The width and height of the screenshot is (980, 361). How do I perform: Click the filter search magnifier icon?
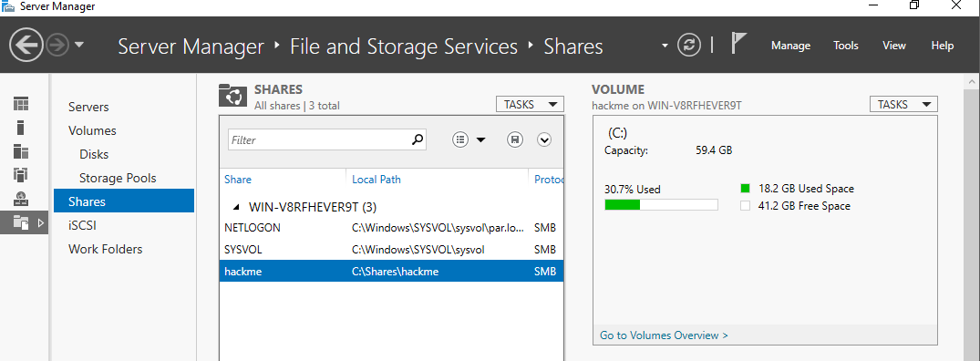pyautogui.click(x=418, y=139)
